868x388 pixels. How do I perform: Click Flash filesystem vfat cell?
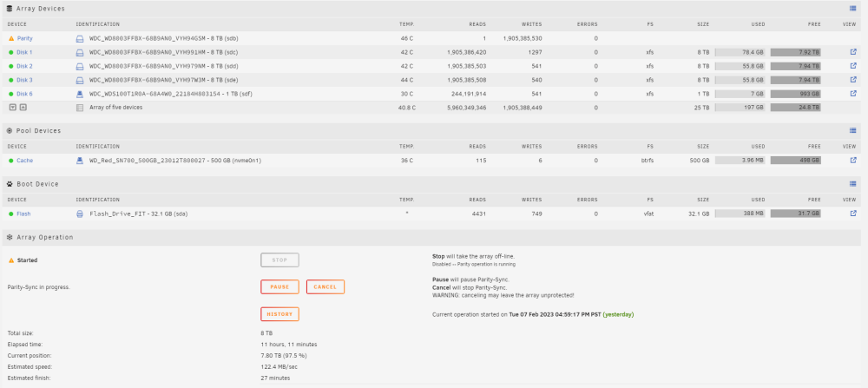(x=648, y=214)
